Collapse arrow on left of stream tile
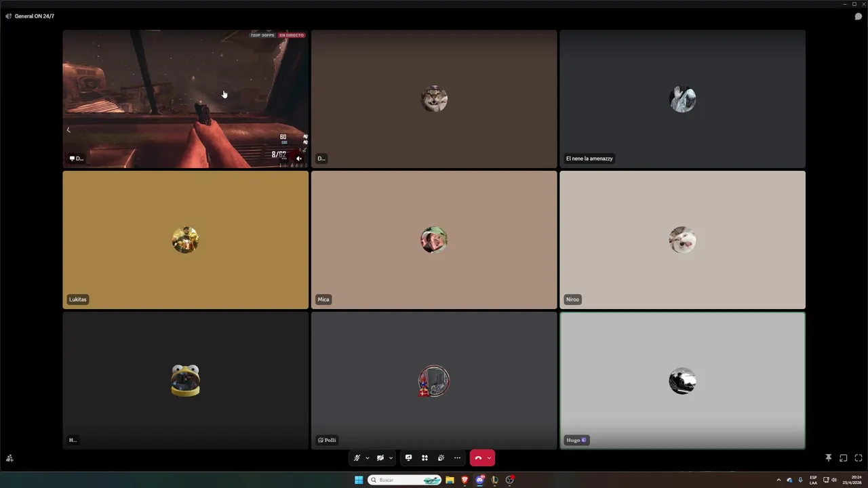The width and height of the screenshot is (868, 488). pyautogui.click(x=68, y=129)
